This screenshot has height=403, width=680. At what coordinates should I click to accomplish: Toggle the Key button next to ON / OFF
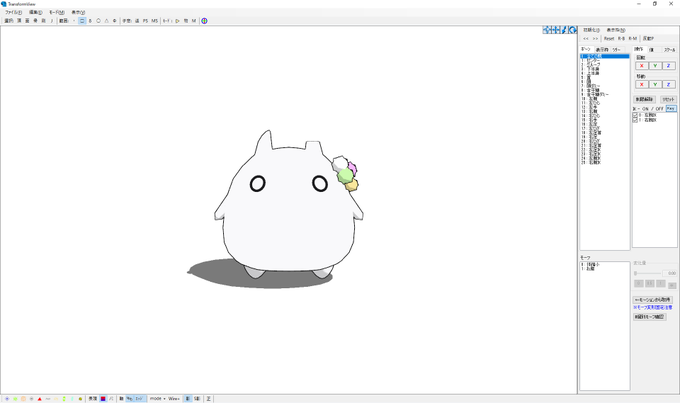[671, 108]
